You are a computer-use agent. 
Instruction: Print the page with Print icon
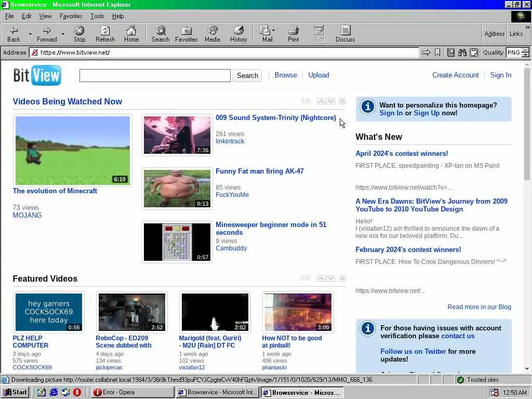(294, 34)
